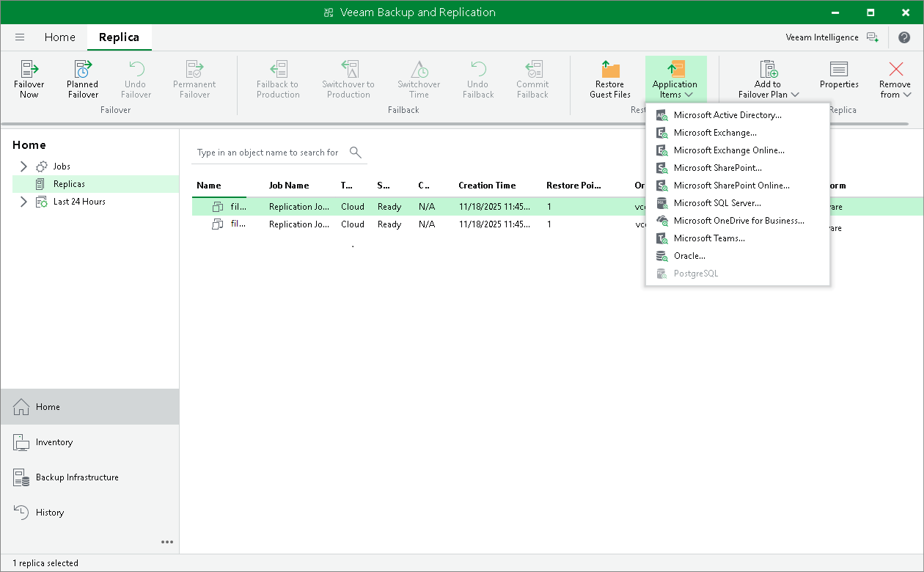The width and height of the screenshot is (924, 572).
Task: Expand the Jobs tree node
Action: pos(23,166)
